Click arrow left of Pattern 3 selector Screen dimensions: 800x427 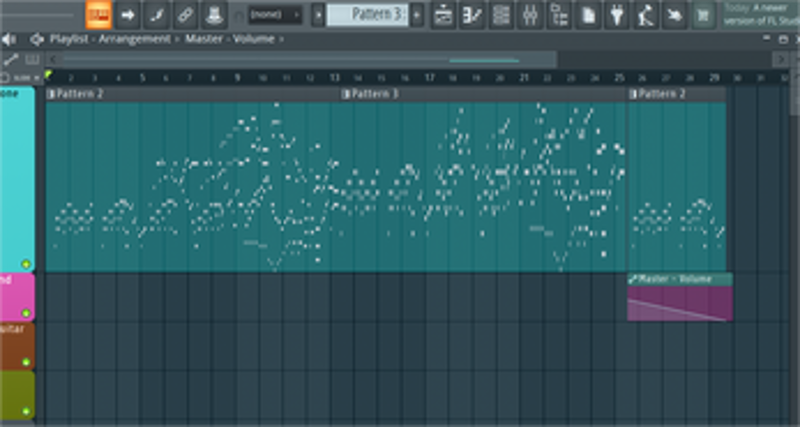tap(318, 15)
